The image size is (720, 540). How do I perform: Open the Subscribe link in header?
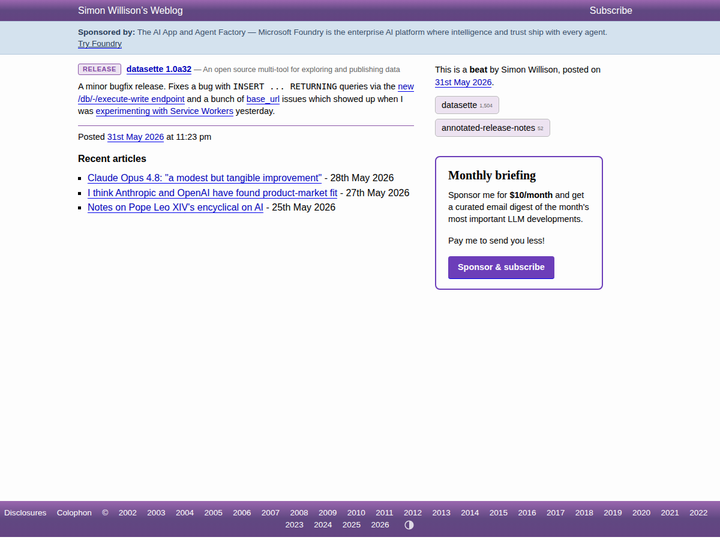610,11
